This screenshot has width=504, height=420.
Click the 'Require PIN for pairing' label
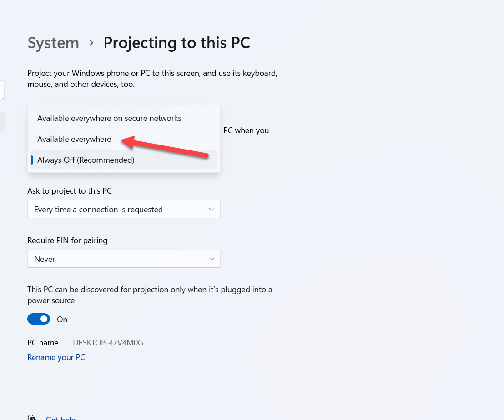pos(67,240)
